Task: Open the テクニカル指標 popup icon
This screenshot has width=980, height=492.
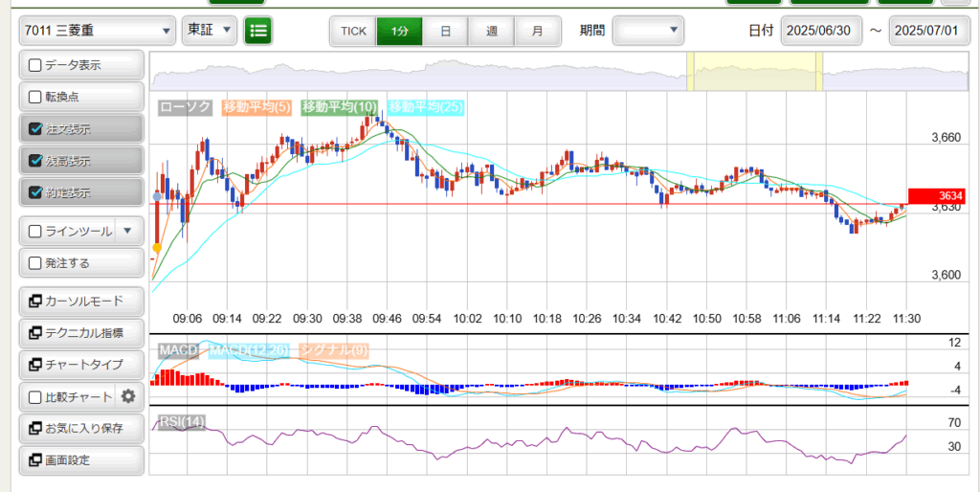Action: [x=35, y=332]
